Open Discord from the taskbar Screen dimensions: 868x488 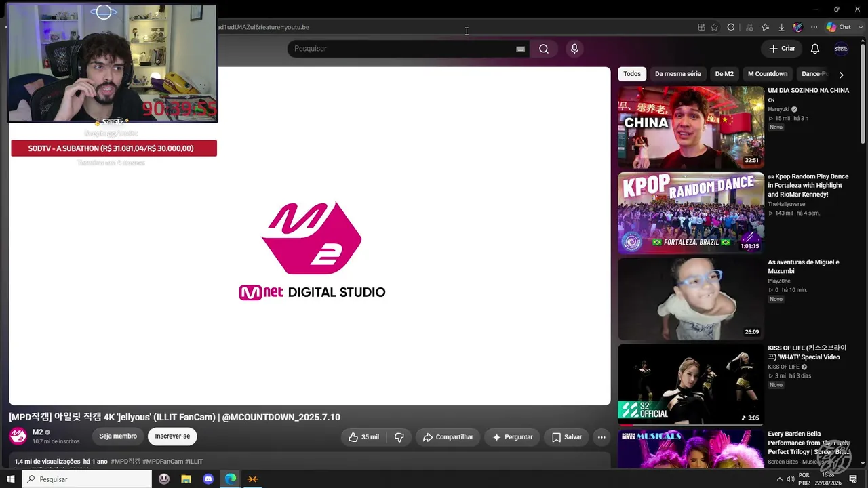coord(208,479)
